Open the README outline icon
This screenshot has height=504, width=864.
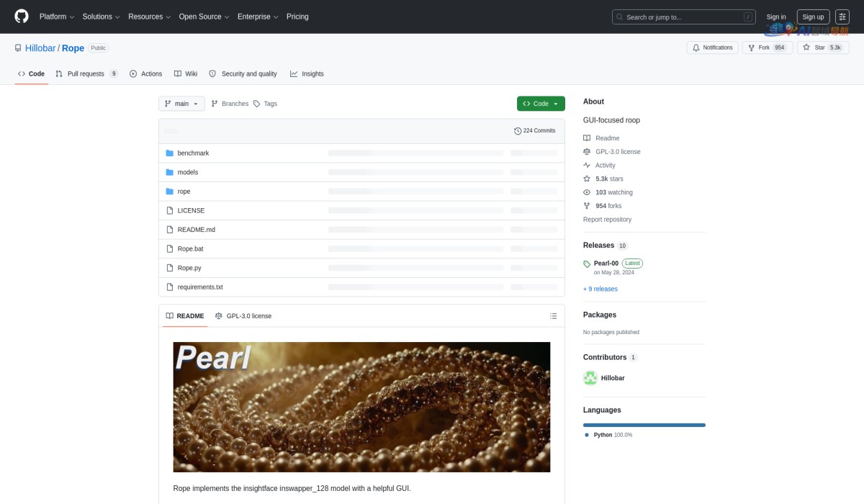click(553, 316)
